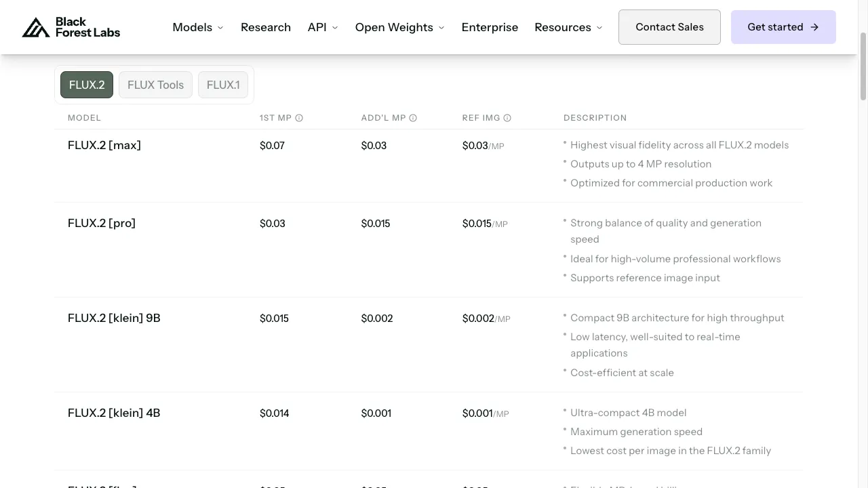Switch to the FLUX.1 tab
This screenshot has height=488, width=868.
click(223, 85)
